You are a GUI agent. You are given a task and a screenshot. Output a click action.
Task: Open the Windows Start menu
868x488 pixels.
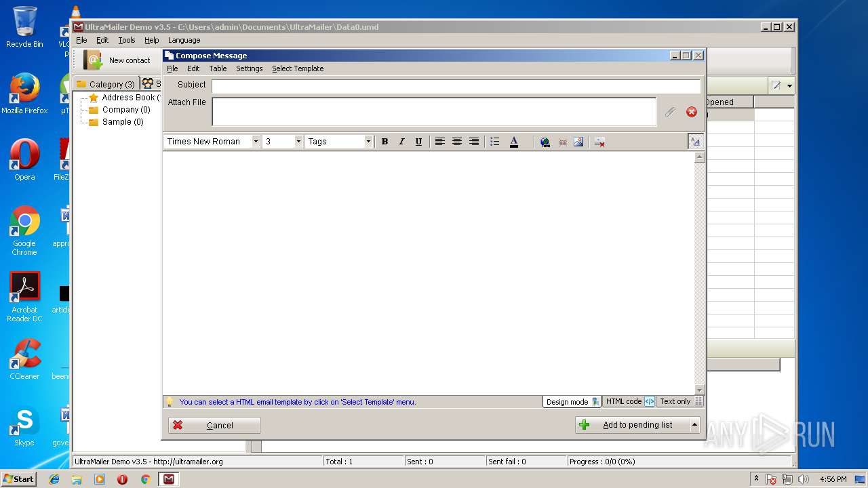coord(18,479)
